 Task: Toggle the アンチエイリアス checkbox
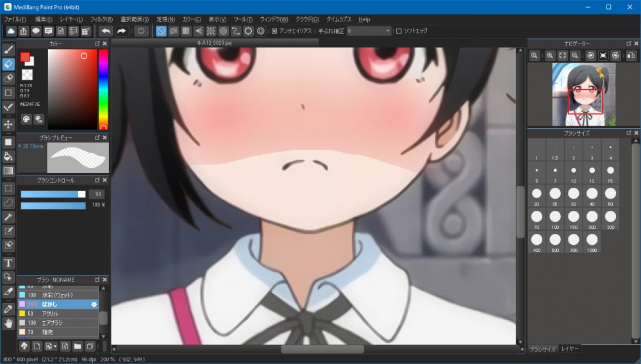coord(274,31)
